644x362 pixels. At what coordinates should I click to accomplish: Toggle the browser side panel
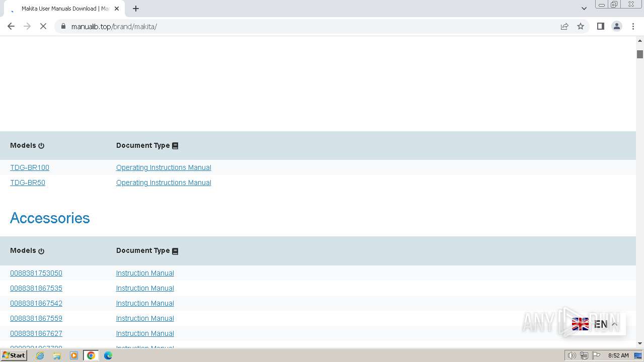pyautogui.click(x=600, y=26)
